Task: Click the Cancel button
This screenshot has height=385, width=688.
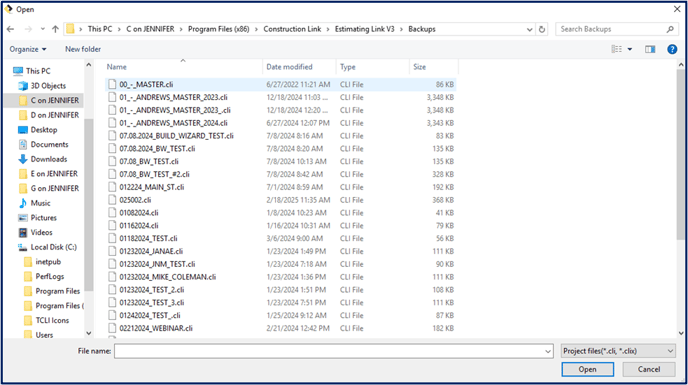Action: tap(649, 369)
